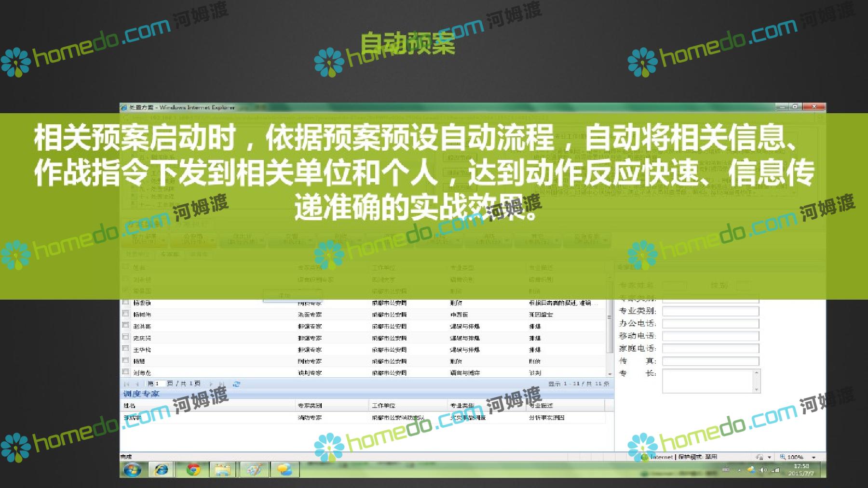Go to first page in grid pager
The width and height of the screenshot is (868, 488).
126,384
